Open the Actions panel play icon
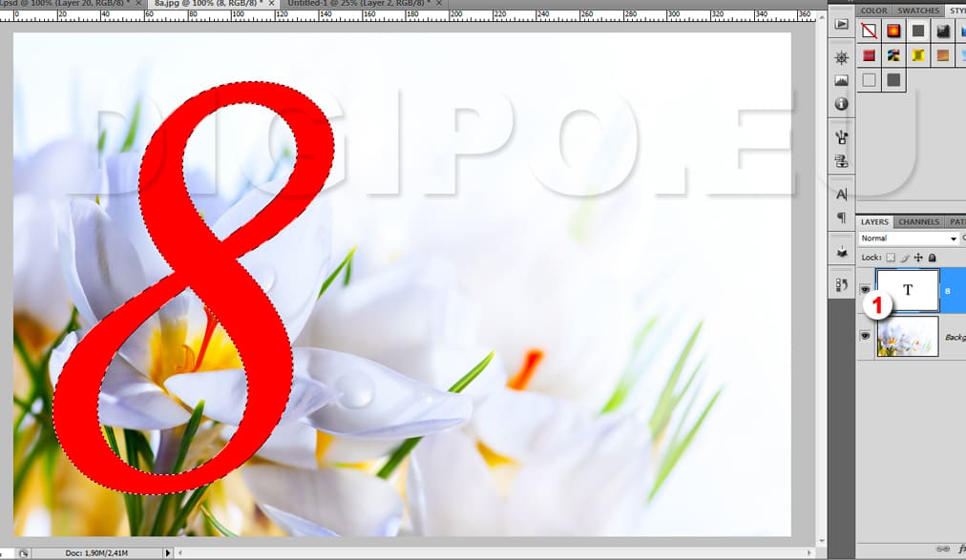The width and height of the screenshot is (966, 560). click(841, 25)
